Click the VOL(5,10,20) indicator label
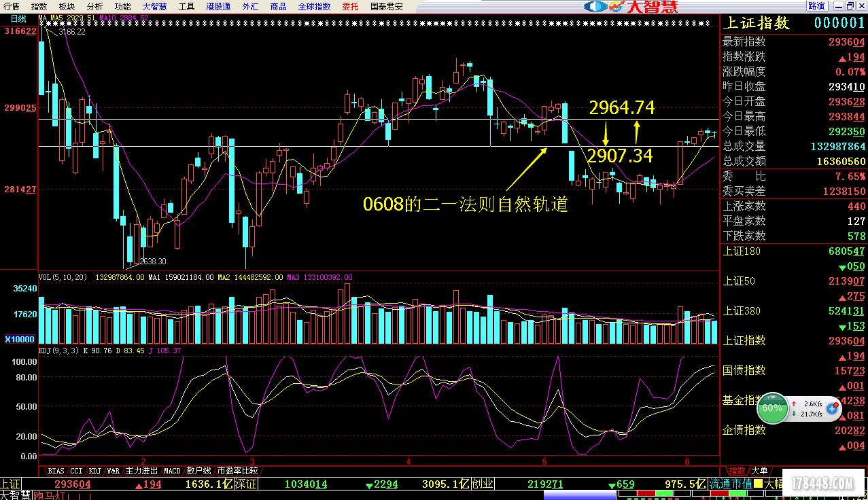Image resolution: width=868 pixels, height=500 pixels. pyautogui.click(x=63, y=277)
